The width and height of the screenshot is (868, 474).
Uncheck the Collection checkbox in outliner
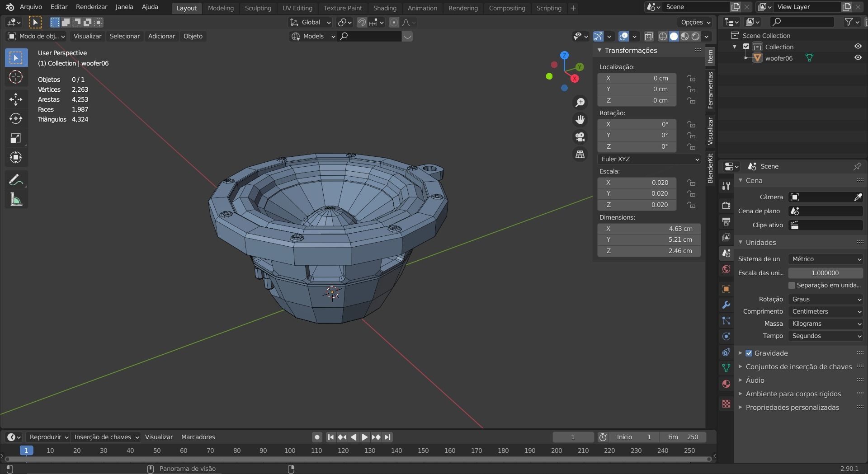(x=746, y=47)
